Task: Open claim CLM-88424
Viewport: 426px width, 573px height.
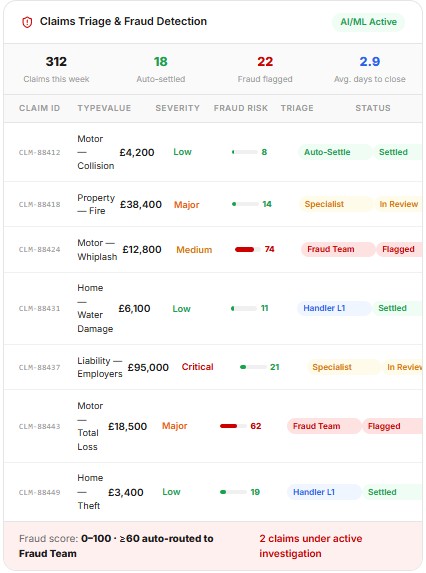Action: click(x=39, y=250)
